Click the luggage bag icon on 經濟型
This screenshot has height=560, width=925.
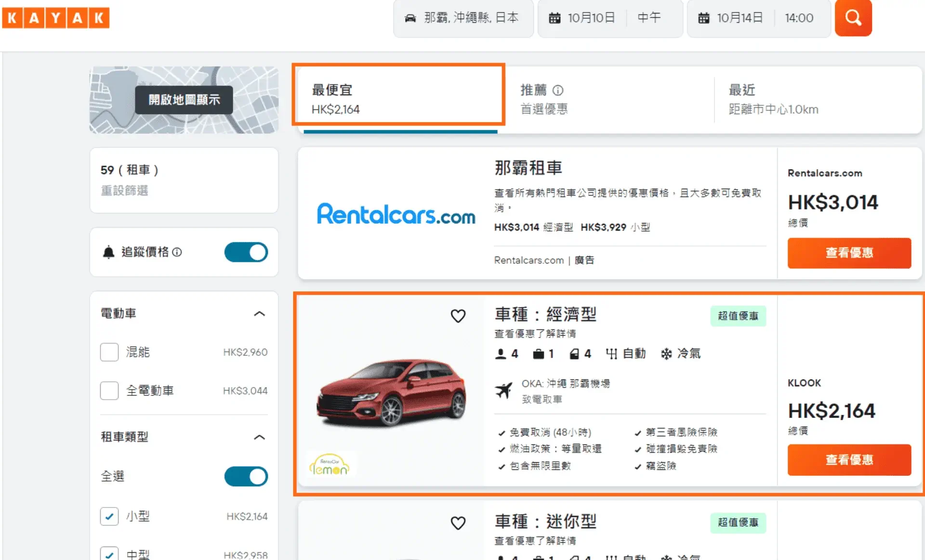point(538,354)
